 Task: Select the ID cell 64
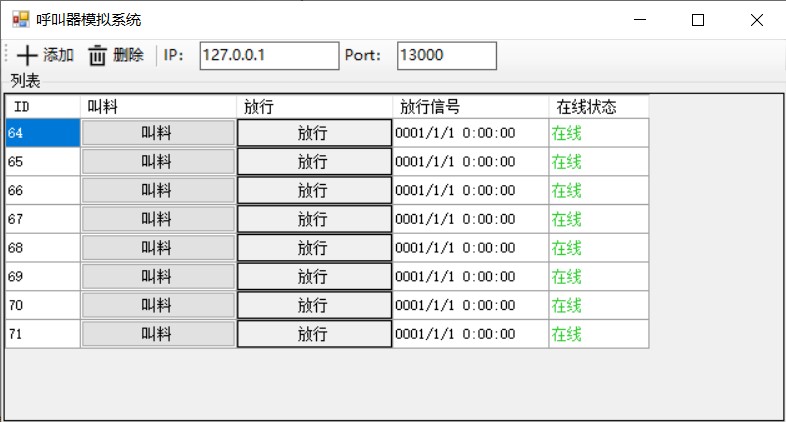(43, 133)
